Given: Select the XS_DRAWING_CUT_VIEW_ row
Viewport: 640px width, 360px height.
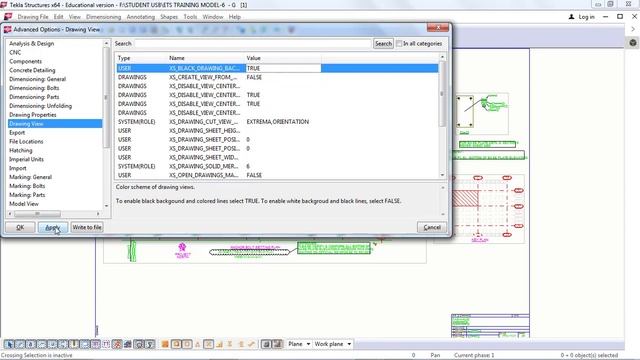Looking at the screenshot, I should tap(278, 122).
